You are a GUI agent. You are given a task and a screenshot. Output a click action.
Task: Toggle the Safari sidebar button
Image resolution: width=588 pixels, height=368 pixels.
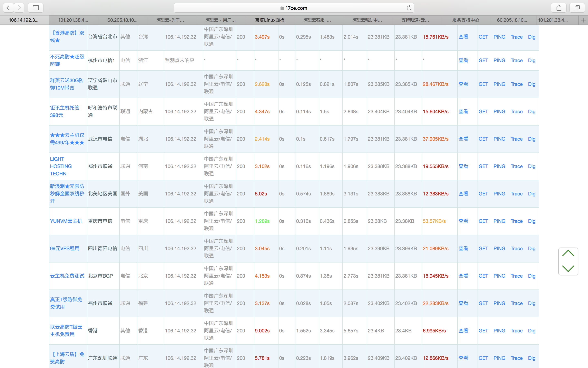pyautogui.click(x=36, y=8)
